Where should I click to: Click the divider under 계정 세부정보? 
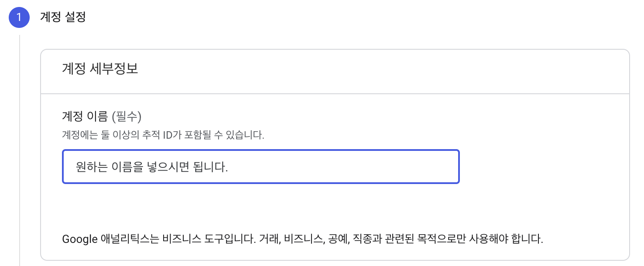pyautogui.click(x=335, y=92)
